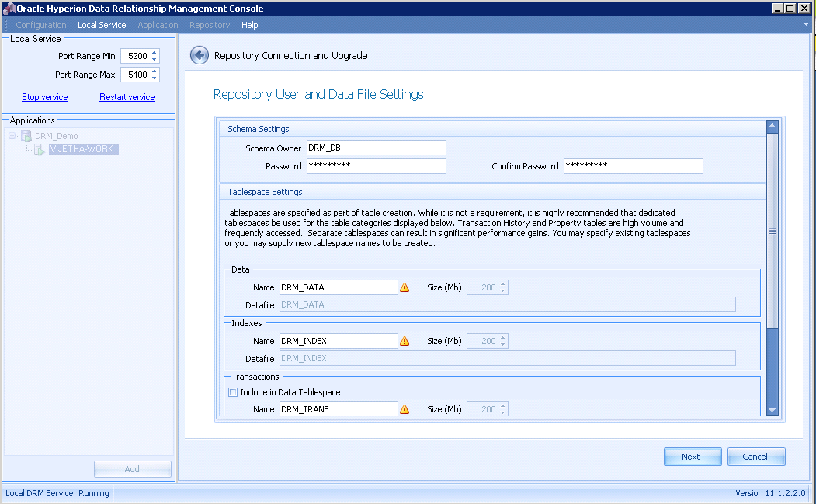This screenshot has height=504, width=816.
Task: Select the VIJETHA-WORK tree item
Action: [x=83, y=149]
